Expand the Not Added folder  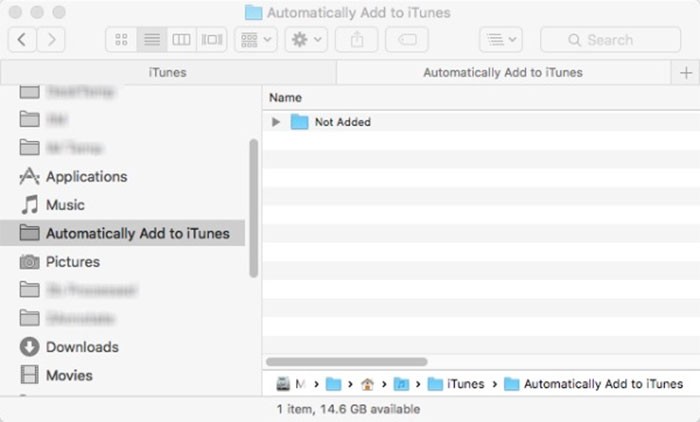(x=277, y=122)
